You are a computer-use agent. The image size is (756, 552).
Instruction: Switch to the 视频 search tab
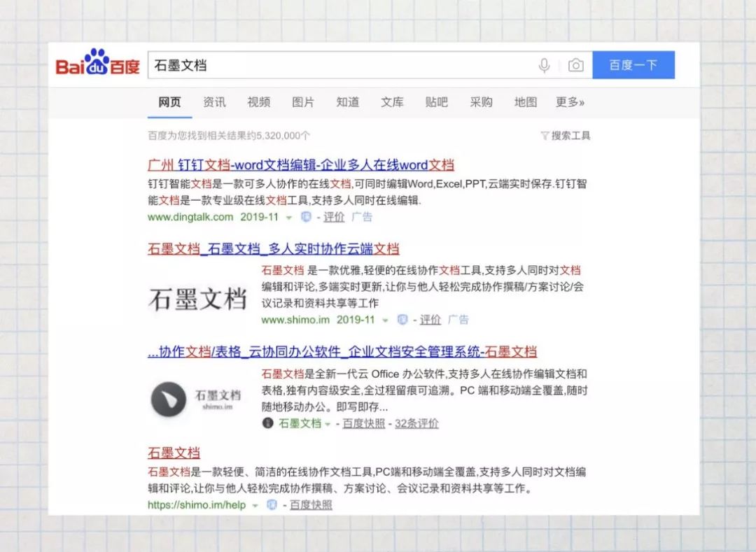(x=258, y=102)
